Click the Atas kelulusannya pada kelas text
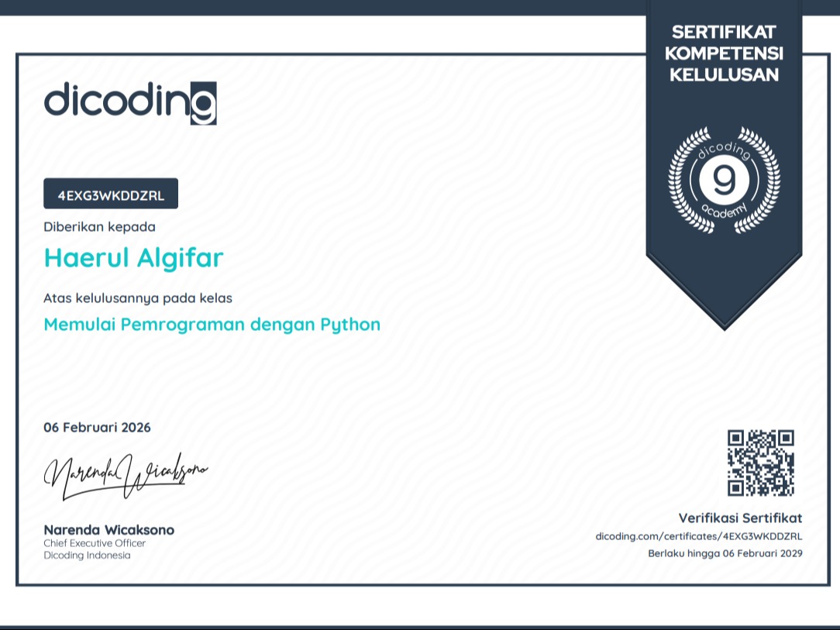 (137, 298)
